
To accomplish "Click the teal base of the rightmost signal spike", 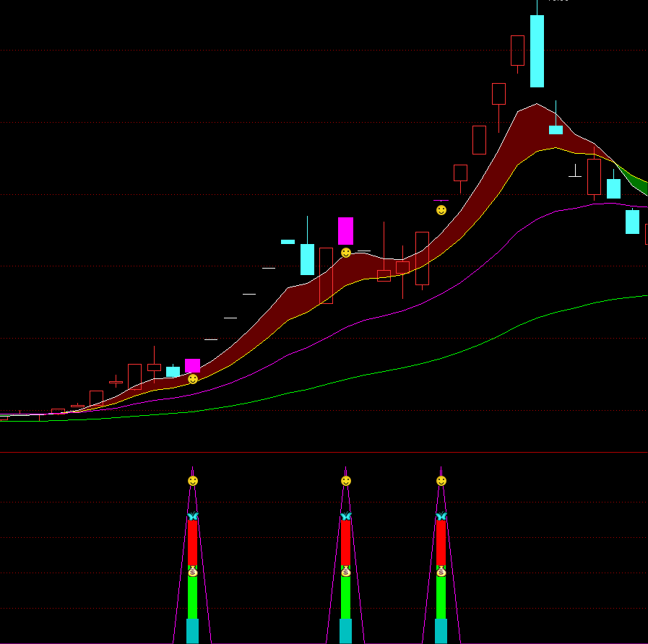I will [x=441, y=630].
